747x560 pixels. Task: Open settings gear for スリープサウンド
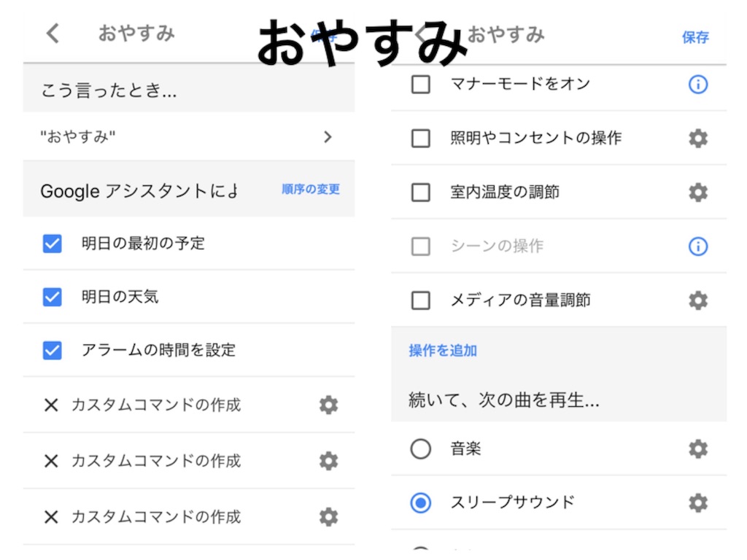[x=697, y=502]
